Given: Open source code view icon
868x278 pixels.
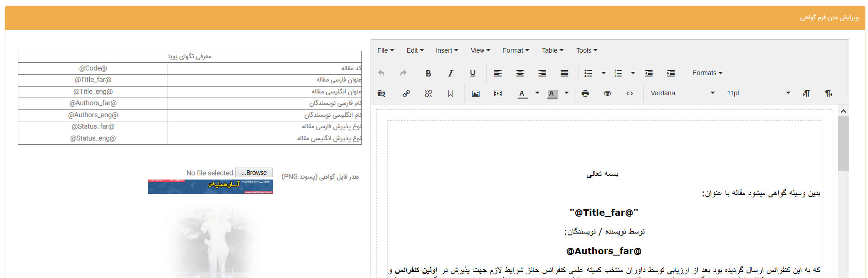Looking at the screenshot, I should tap(630, 93).
